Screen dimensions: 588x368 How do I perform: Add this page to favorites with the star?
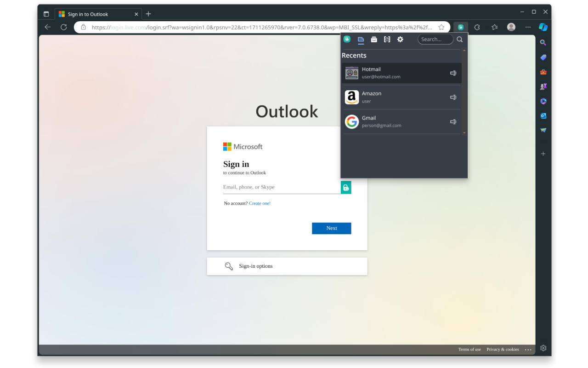(x=441, y=27)
